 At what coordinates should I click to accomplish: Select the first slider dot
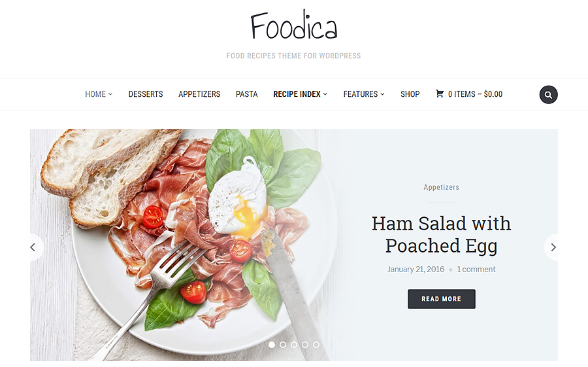pyautogui.click(x=272, y=345)
